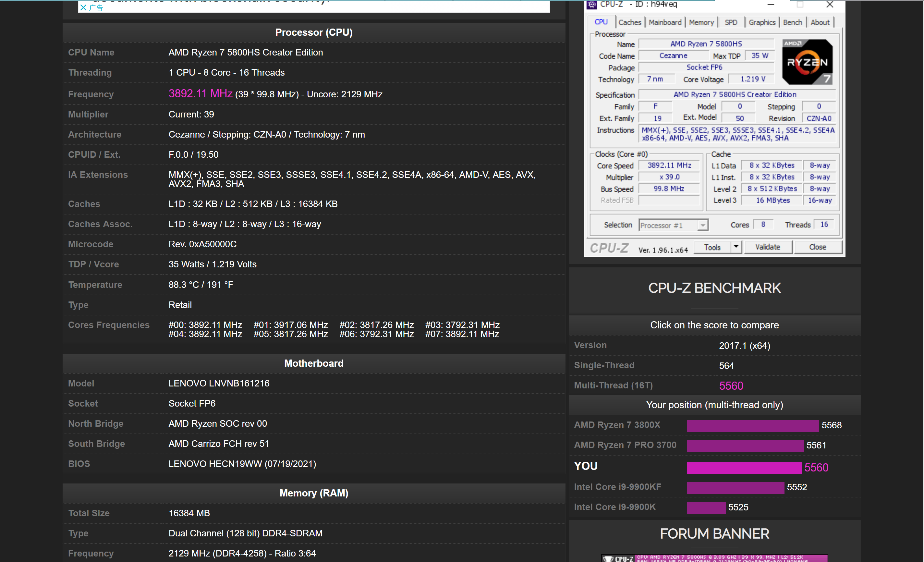924x562 pixels.
Task: Click the Core Voltage field 1.219 V
Action: (752, 79)
